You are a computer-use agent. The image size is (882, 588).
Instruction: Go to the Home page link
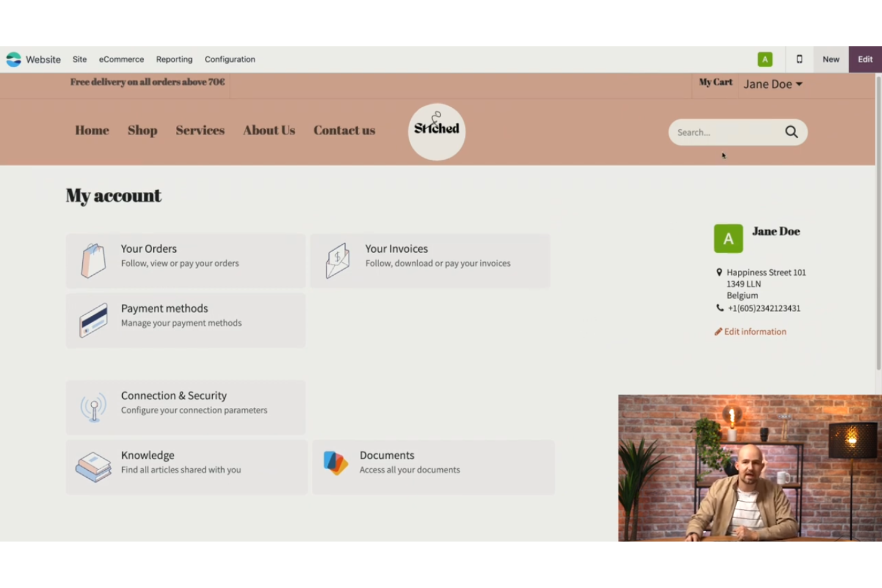[x=92, y=130]
